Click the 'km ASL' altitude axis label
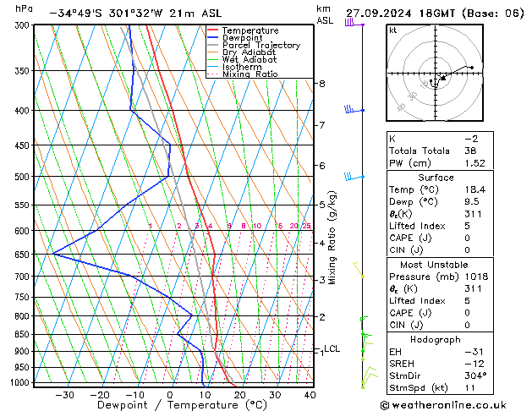Image resolution: width=532 pixels, height=411 pixels. [x=325, y=14]
